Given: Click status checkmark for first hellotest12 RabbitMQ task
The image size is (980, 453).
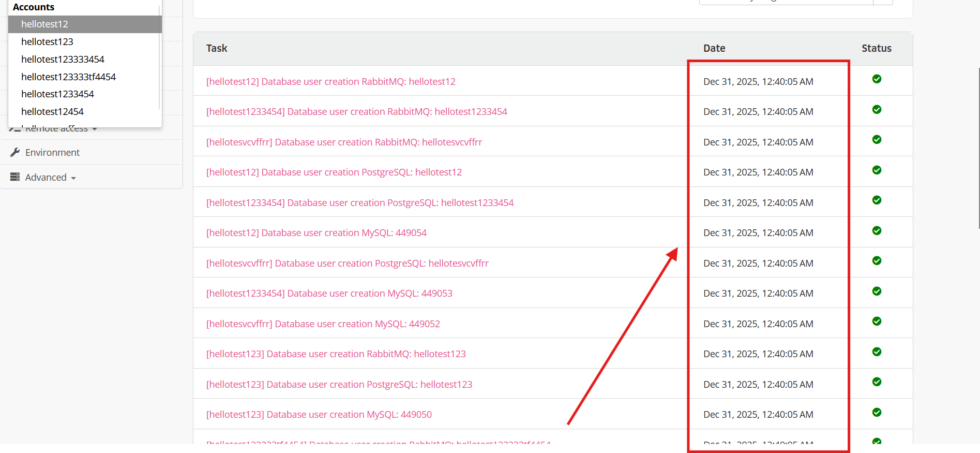Looking at the screenshot, I should pos(877,79).
